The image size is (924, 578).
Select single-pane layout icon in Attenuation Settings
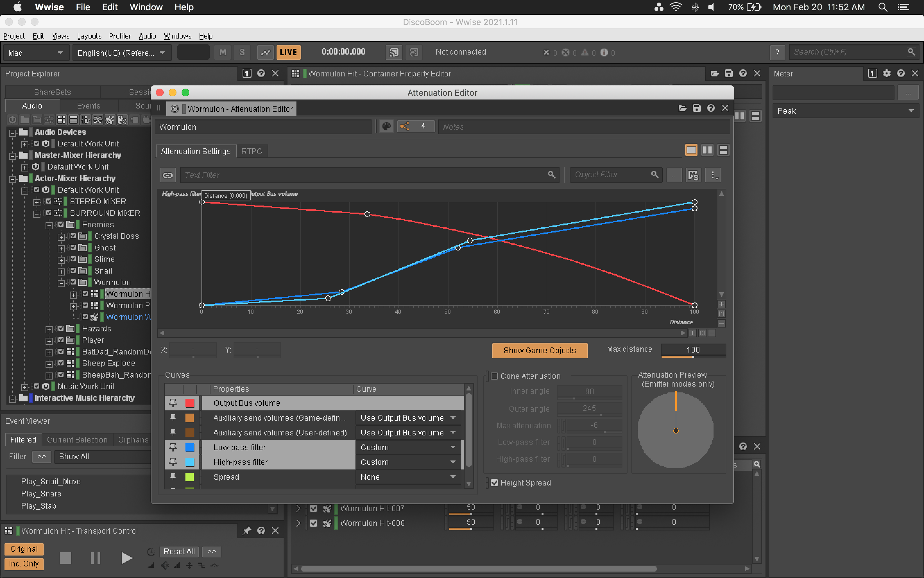691,150
